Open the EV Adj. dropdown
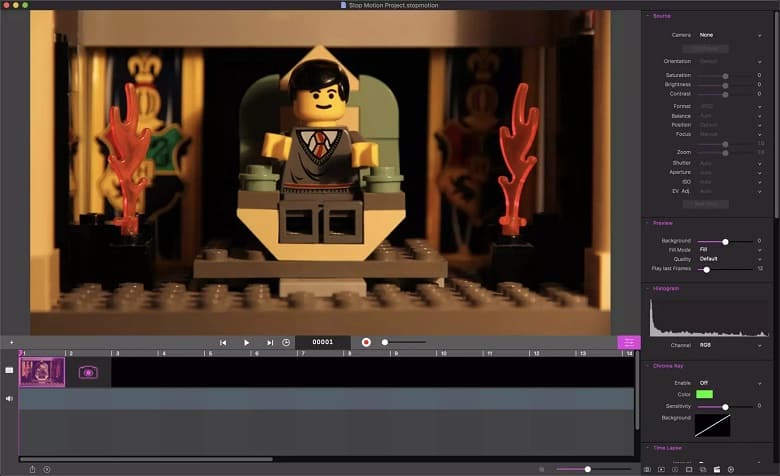This screenshot has height=476, width=780. click(x=730, y=191)
